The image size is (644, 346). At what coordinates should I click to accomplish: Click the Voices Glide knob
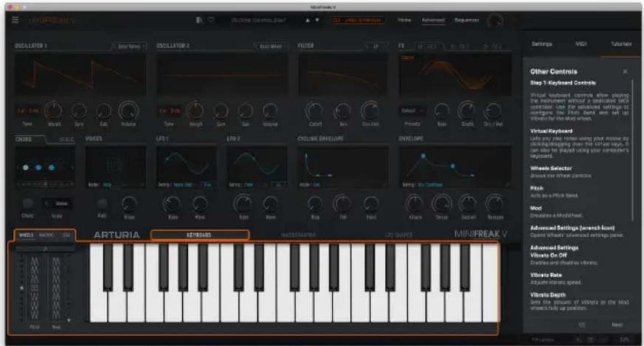click(129, 204)
